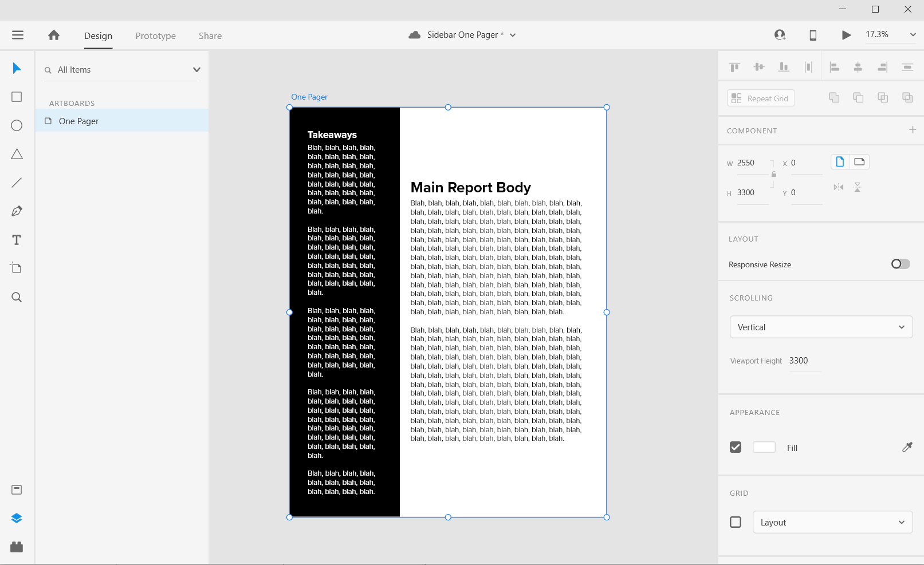
Task: Select the Pen tool
Action: pyautogui.click(x=16, y=211)
